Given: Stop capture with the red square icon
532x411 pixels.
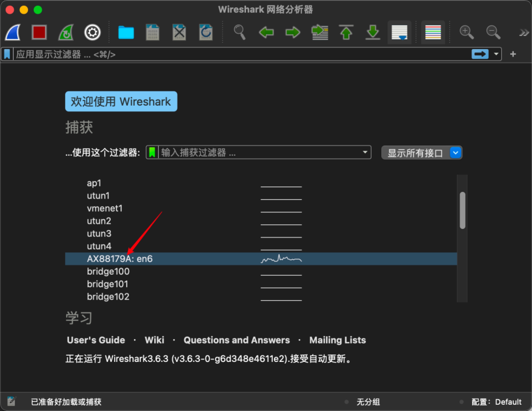Looking at the screenshot, I should coord(39,32).
